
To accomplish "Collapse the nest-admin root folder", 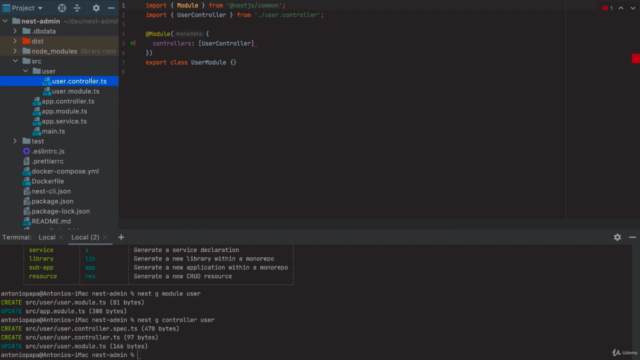I will (5, 21).
